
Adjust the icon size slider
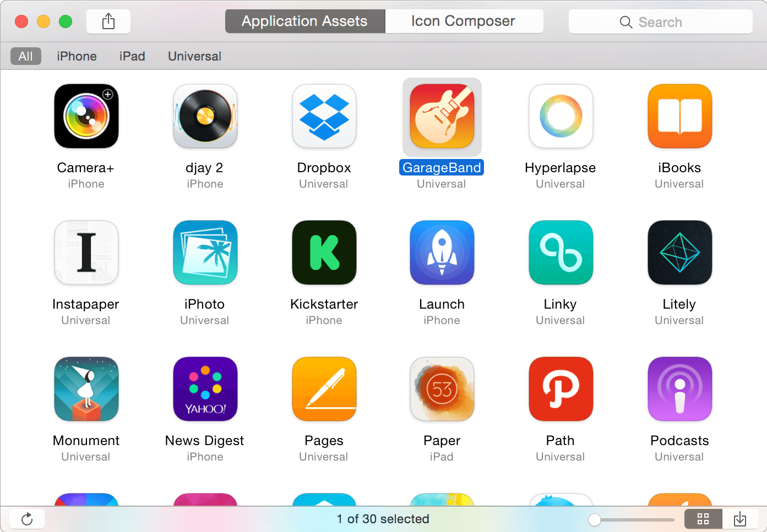point(631,519)
